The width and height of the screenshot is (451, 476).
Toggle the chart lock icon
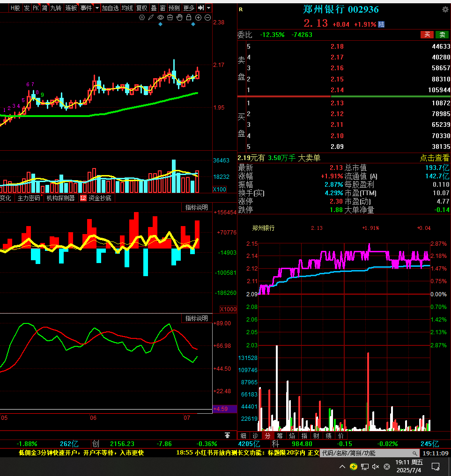click(189, 17)
